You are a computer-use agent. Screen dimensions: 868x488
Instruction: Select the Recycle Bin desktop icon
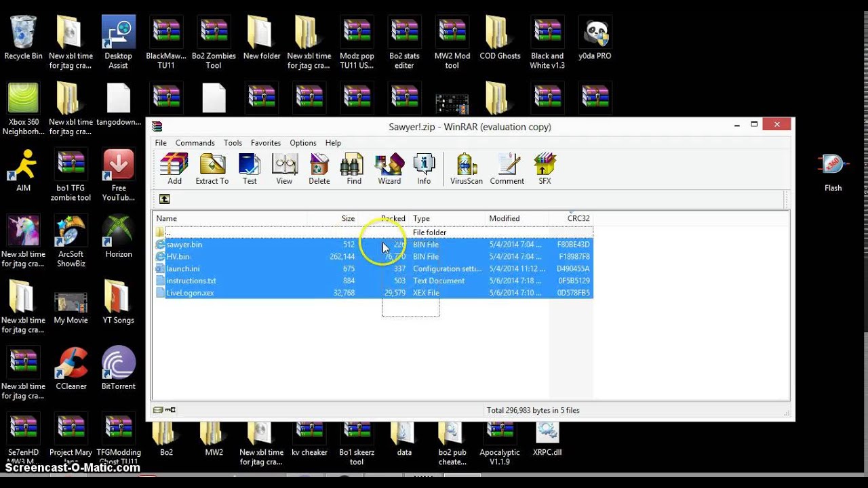pyautogui.click(x=23, y=37)
